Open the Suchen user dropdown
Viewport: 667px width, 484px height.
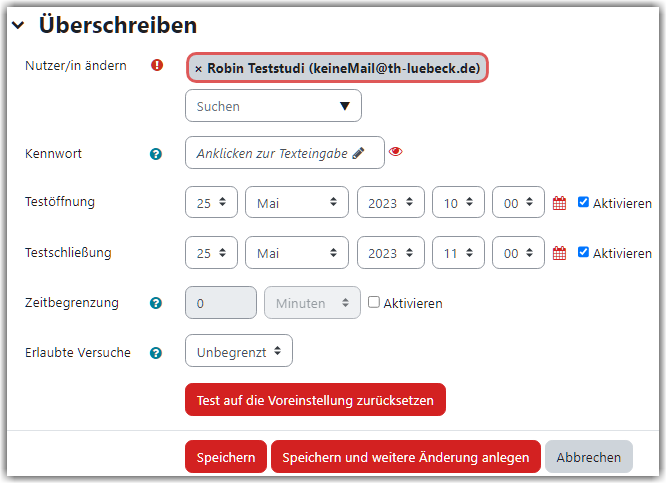[273, 105]
